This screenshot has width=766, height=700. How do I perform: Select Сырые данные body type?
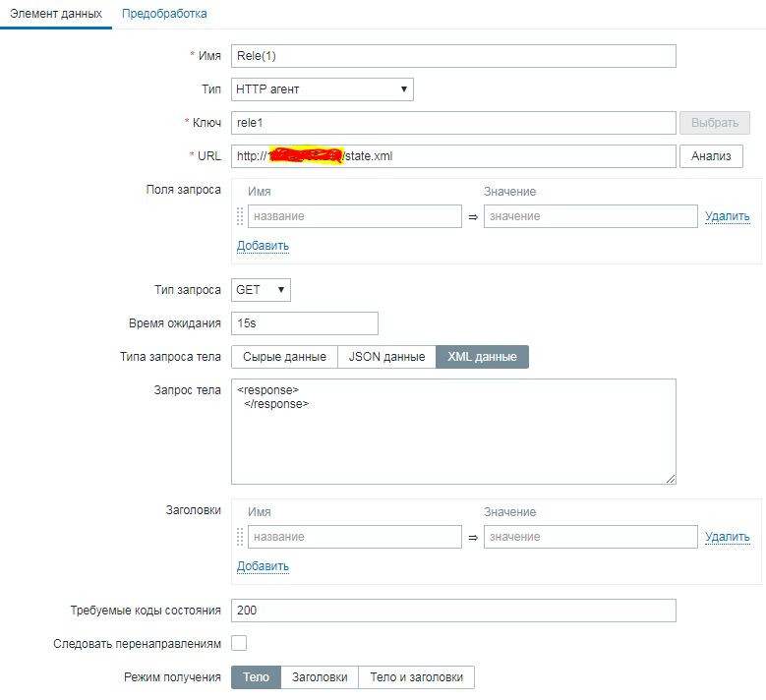[x=284, y=357]
